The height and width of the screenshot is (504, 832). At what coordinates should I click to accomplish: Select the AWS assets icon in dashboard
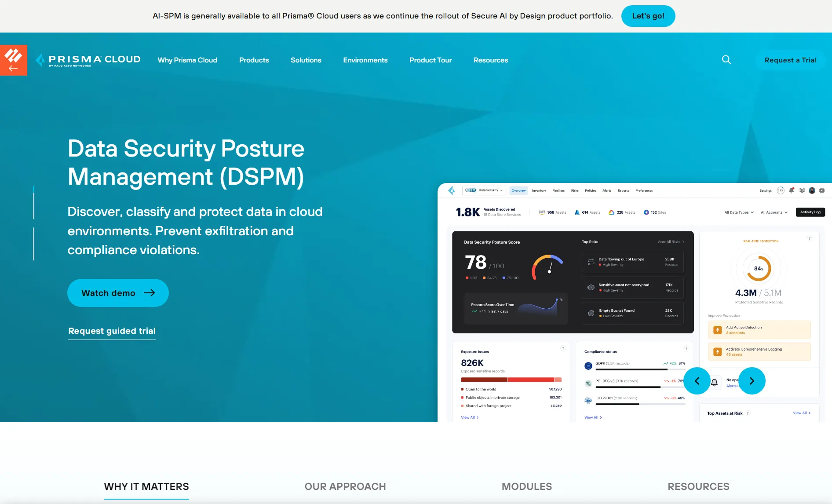click(x=543, y=212)
